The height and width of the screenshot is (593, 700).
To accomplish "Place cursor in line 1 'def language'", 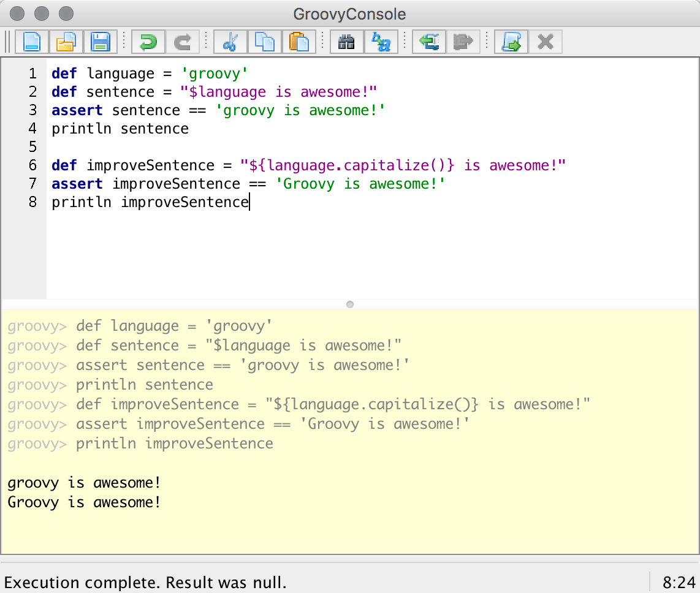I will click(150, 73).
